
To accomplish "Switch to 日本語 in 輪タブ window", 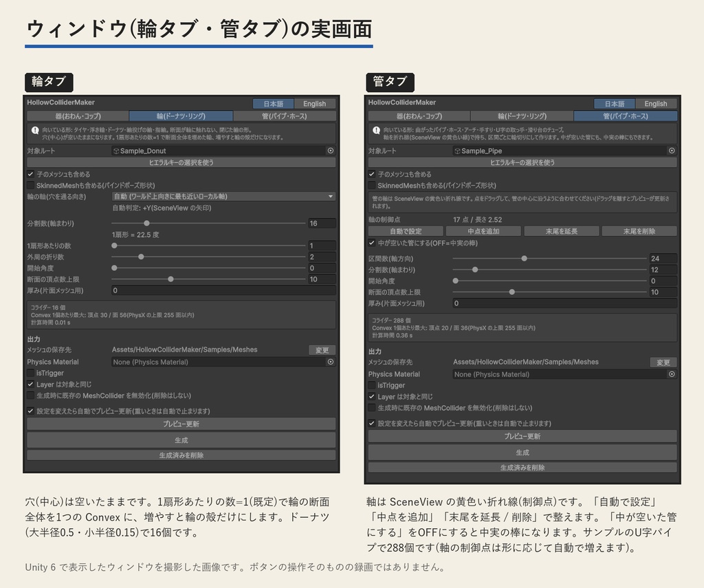I will point(273,104).
